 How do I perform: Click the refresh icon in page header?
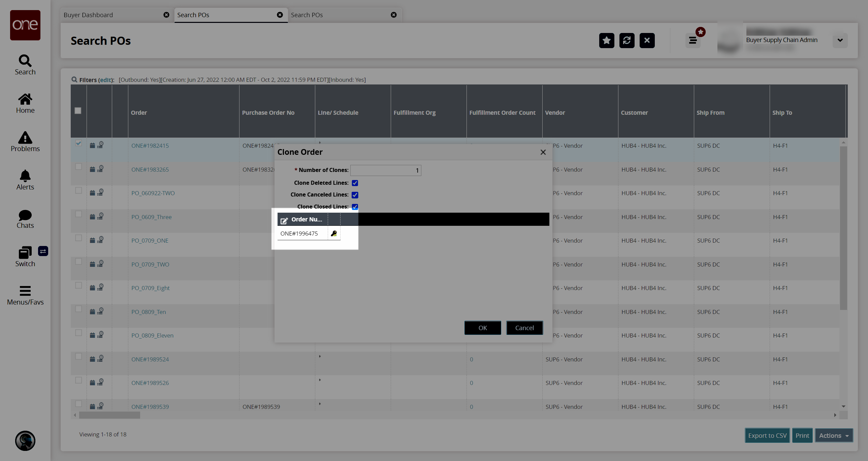tap(627, 40)
